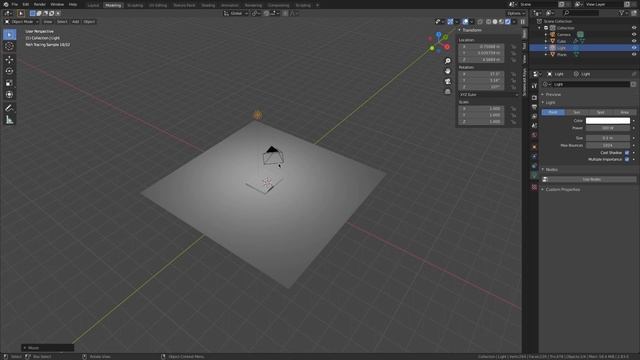Open the File menu

[x=15, y=4]
